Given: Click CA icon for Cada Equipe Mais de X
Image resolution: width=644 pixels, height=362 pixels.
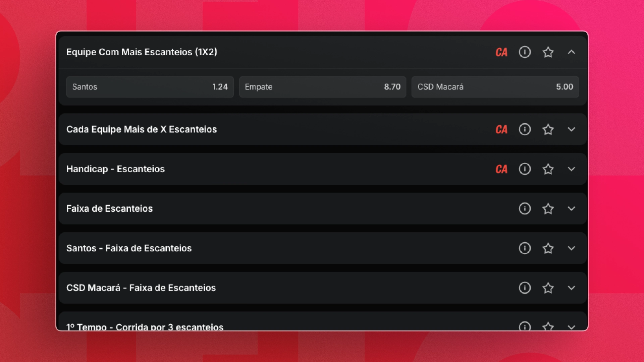Looking at the screenshot, I should (x=501, y=129).
